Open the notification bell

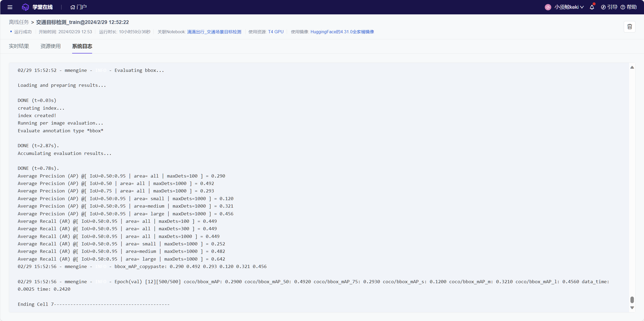tap(592, 7)
